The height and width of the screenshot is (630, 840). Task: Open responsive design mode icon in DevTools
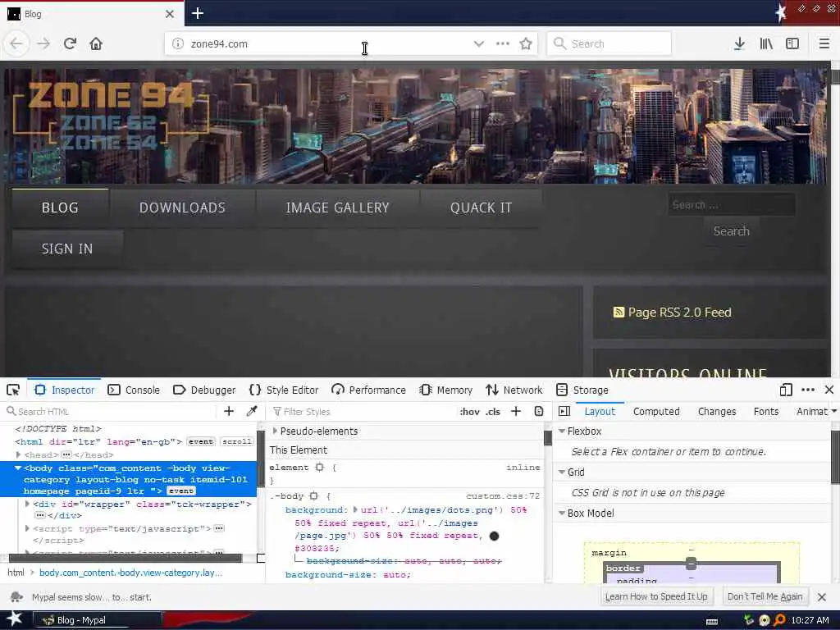[786, 390]
